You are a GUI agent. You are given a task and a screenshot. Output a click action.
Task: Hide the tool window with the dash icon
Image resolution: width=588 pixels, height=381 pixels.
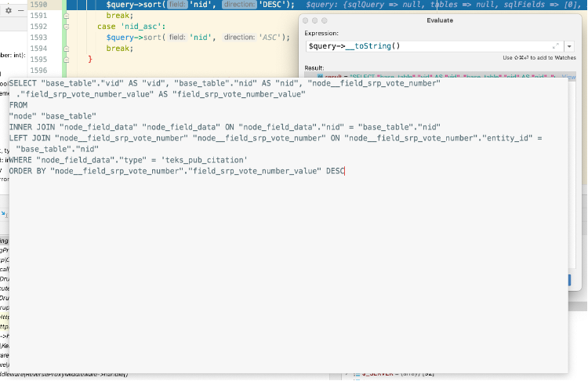20,10
